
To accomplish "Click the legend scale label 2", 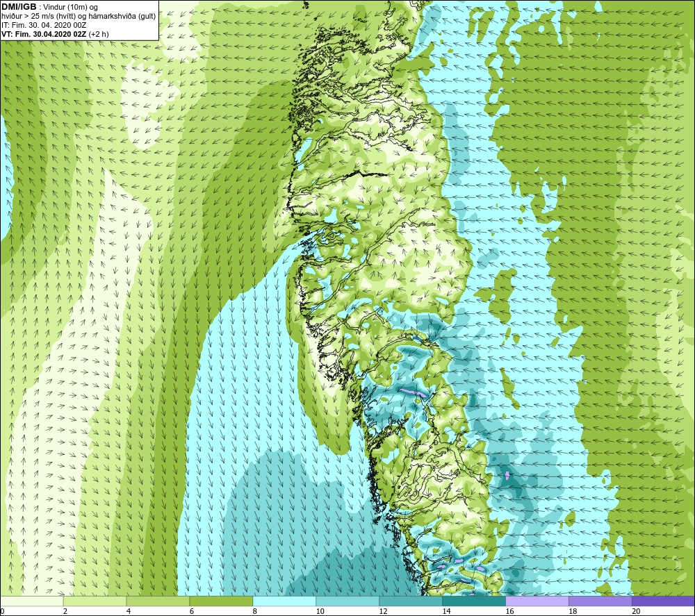I will 65,611.
